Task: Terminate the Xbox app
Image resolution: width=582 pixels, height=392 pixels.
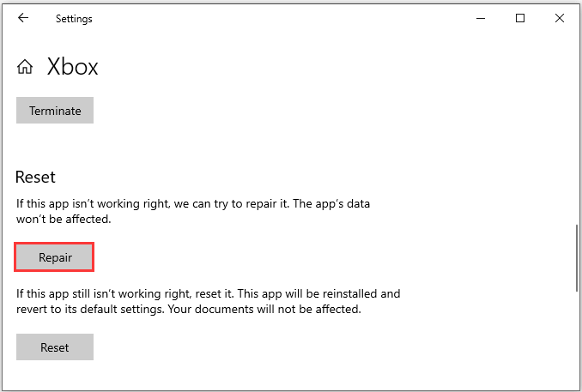Action: 55,110
